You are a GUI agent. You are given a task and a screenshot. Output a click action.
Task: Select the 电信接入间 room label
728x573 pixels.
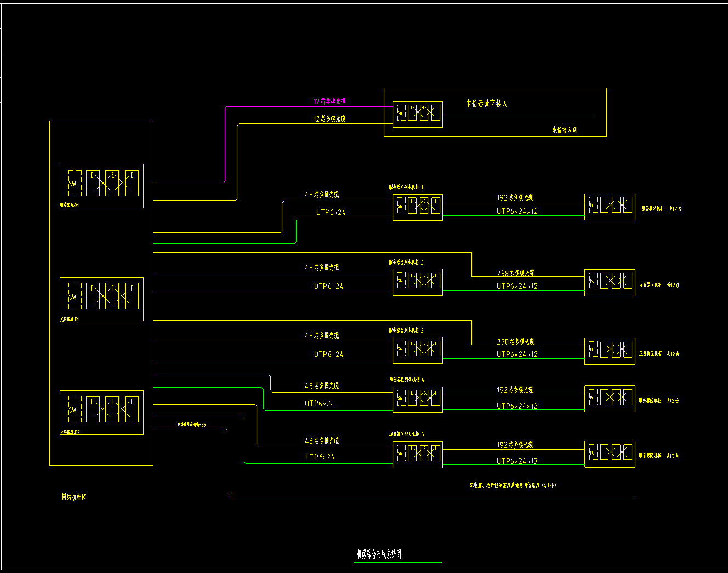pyautogui.click(x=564, y=131)
